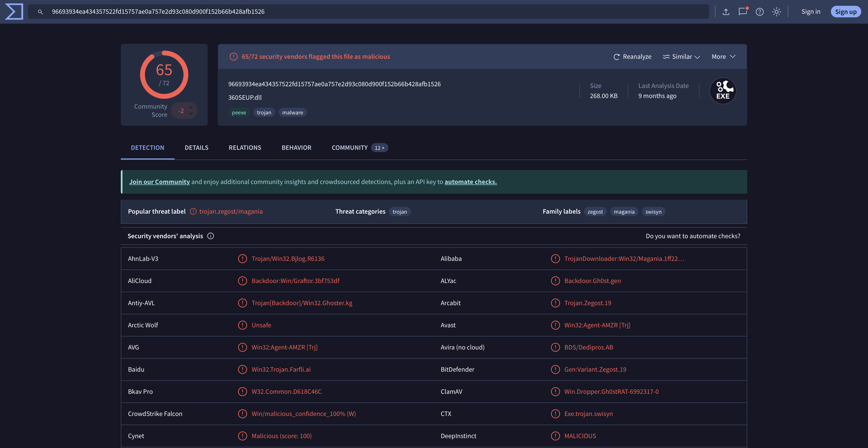This screenshot has width=868, height=448.
Task: Click alert icon in Avast row
Action: [555, 325]
